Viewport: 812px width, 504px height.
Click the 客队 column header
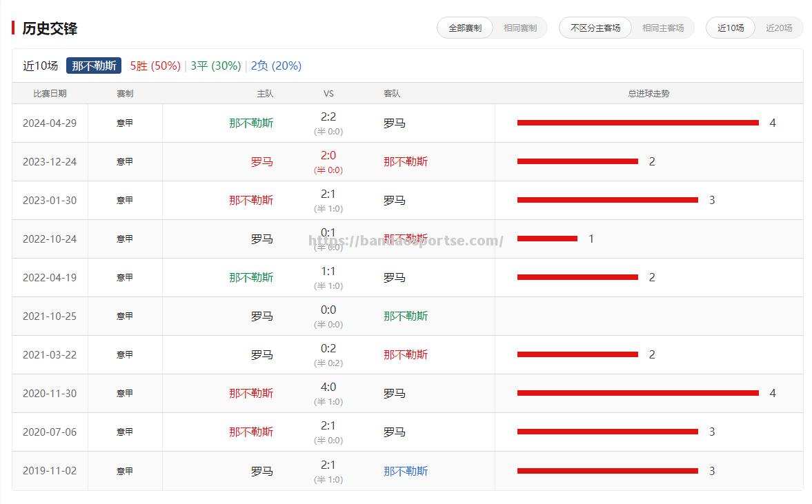coord(391,94)
